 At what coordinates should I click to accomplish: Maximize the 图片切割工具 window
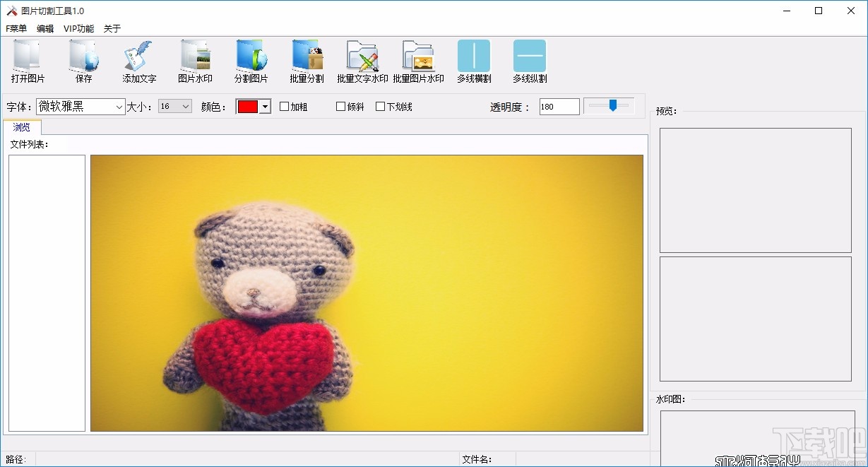pos(819,11)
